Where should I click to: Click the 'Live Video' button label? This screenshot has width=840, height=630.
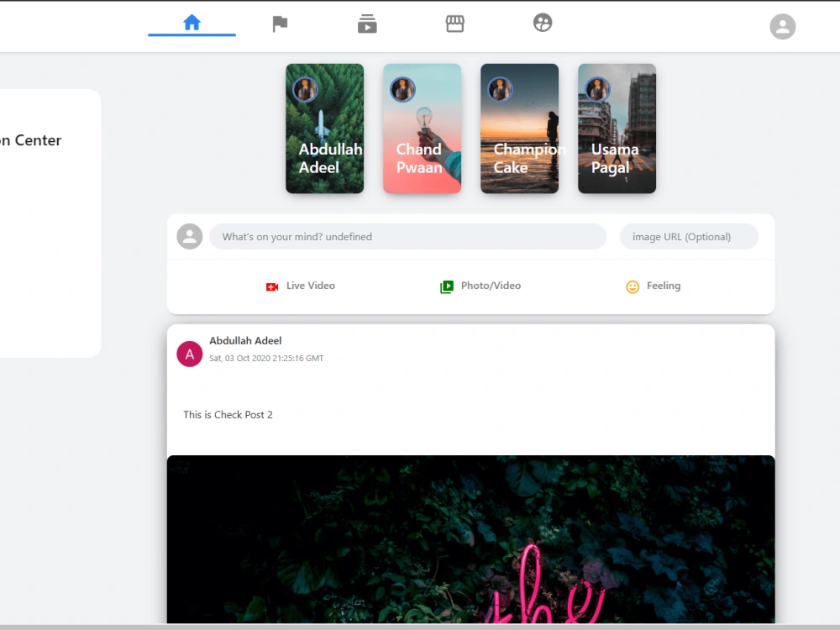pos(310,286)
